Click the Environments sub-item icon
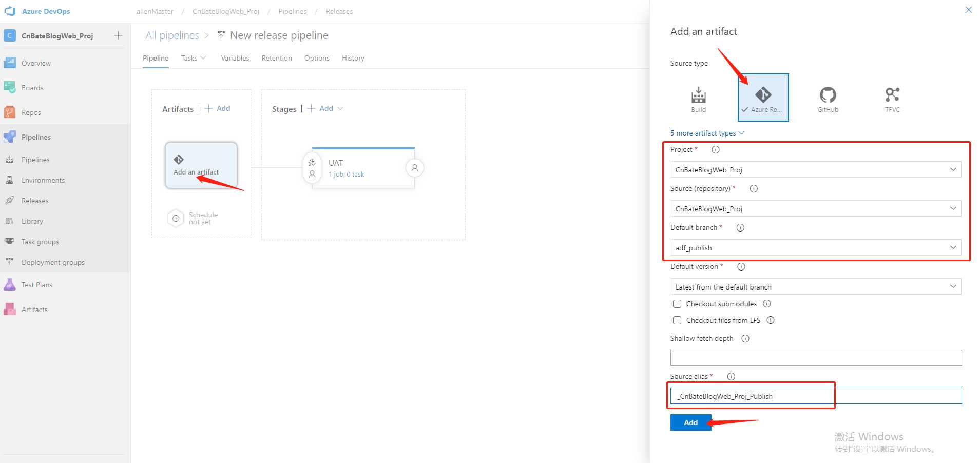Image resolution: width=980 pixels, height=463 pixels. click(10, 180)
